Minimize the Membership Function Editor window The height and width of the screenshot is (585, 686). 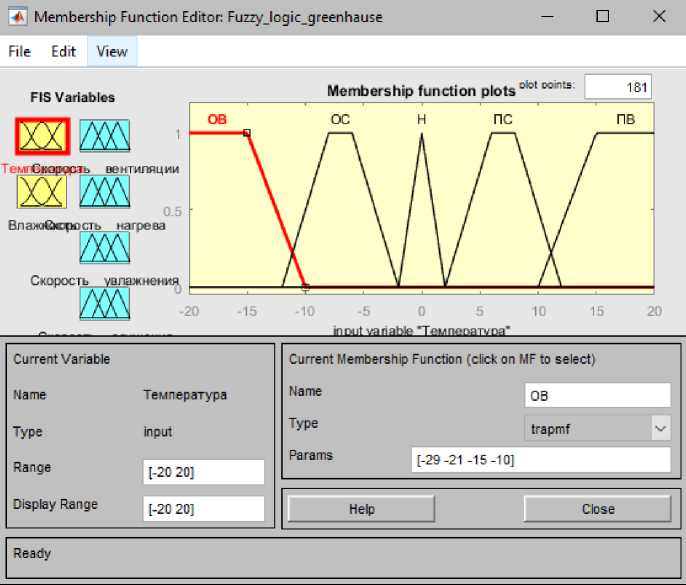[547, 17]
